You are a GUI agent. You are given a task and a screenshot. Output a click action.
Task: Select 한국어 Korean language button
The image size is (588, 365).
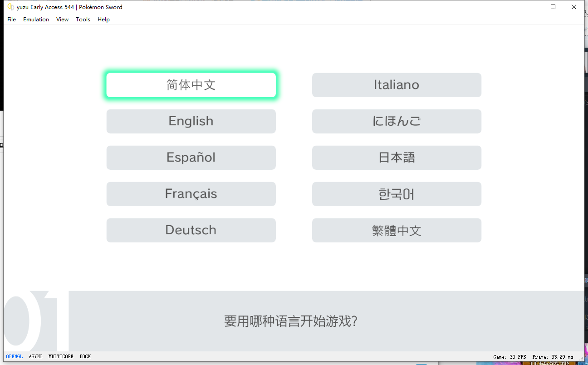point(397,194)
